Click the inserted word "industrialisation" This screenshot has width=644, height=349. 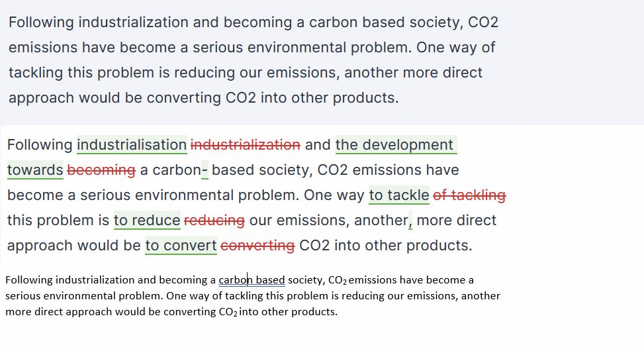tap(132, 145)
